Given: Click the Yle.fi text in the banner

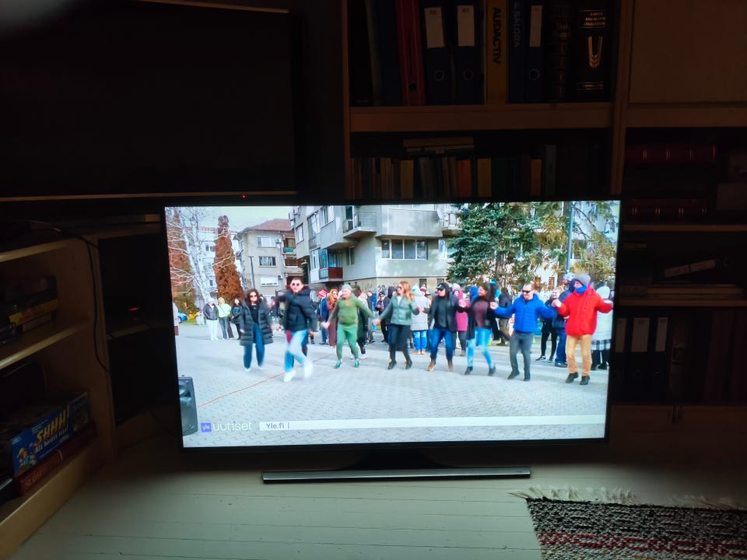Looking at the screenshot, I should 275,425.
